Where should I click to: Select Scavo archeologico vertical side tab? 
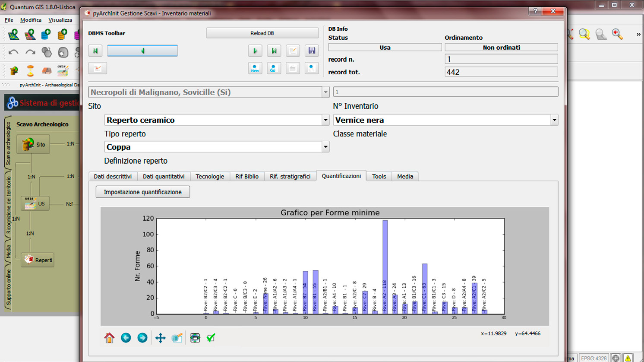(x=8, y=143)
